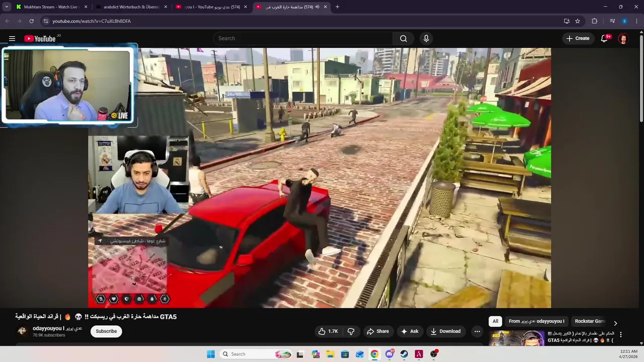Open Microsoft 365 Copilot from the taskbar
644x362 pixels.
tap(315, 354)
